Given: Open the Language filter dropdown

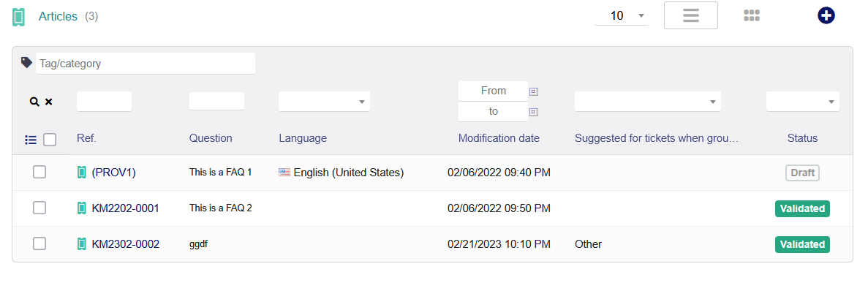Looking at the screenshot, I should 324,102.
